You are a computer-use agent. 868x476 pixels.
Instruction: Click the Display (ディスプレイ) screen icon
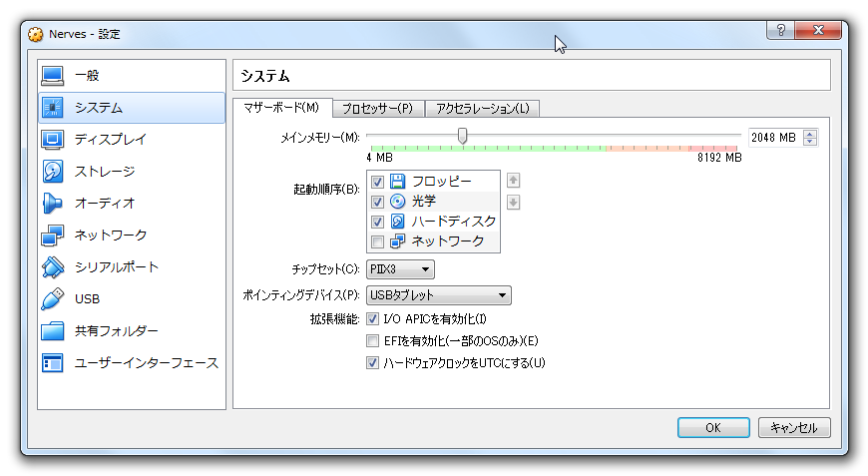tap(53, 140)
